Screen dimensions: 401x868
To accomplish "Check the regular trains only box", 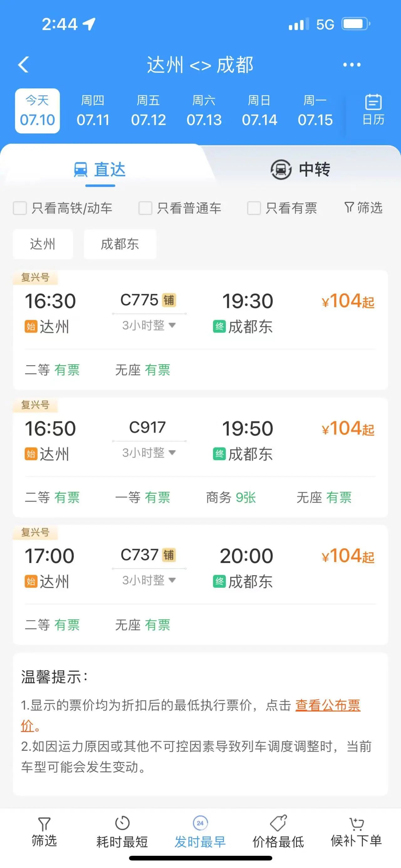I will click(x=145, y=208).
